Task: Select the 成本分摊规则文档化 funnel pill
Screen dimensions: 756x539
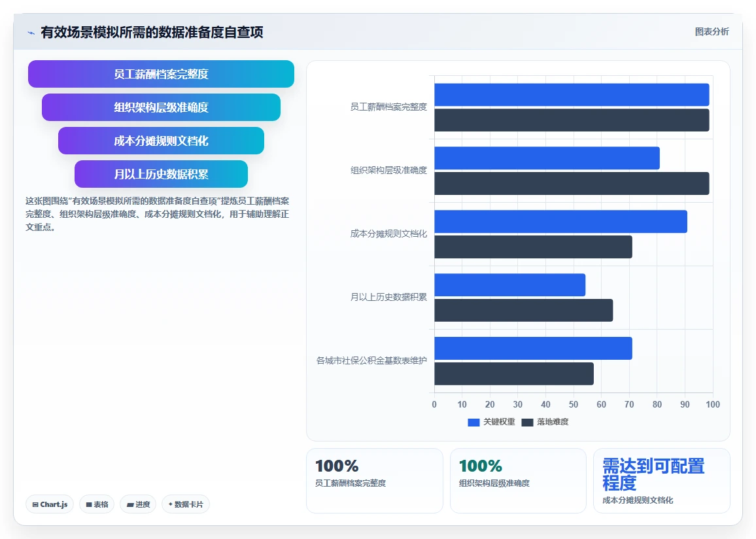Action: pyautogui.click(x=161, y=141)
